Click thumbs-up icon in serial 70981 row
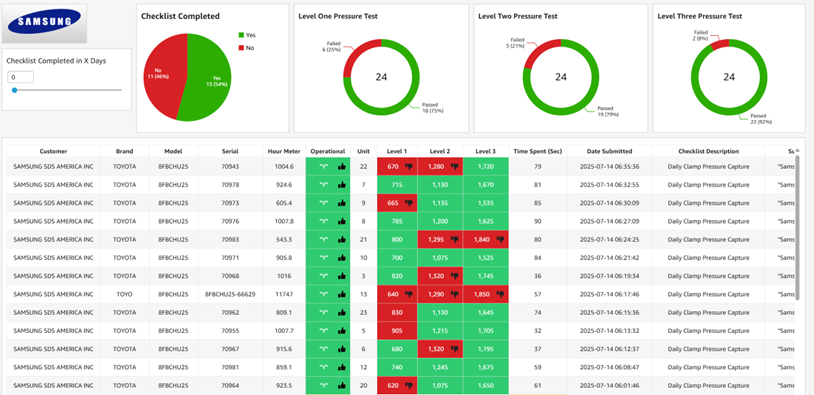814x395 pixels. tap(342, 367)
